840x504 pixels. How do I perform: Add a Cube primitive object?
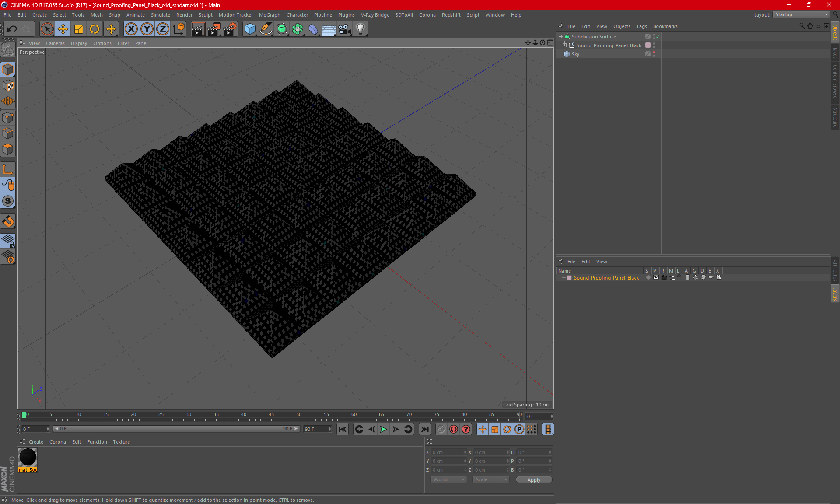[x=250, y=29]
